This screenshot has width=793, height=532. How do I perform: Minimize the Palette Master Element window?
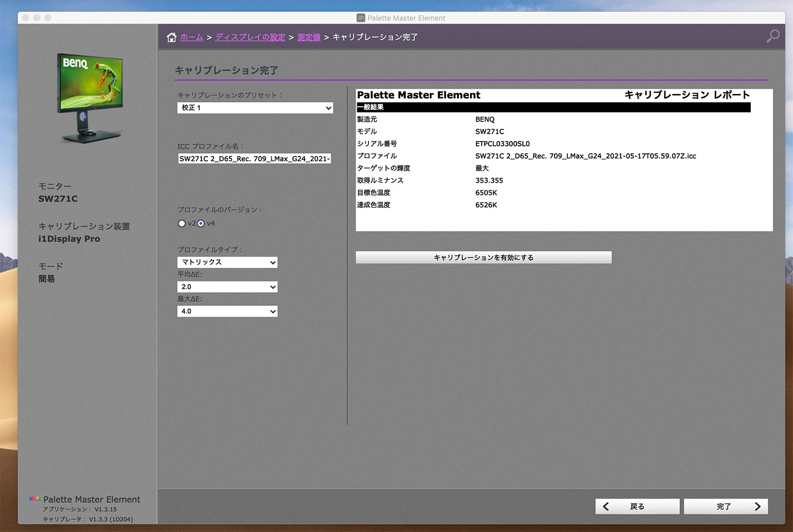(36, 18)
